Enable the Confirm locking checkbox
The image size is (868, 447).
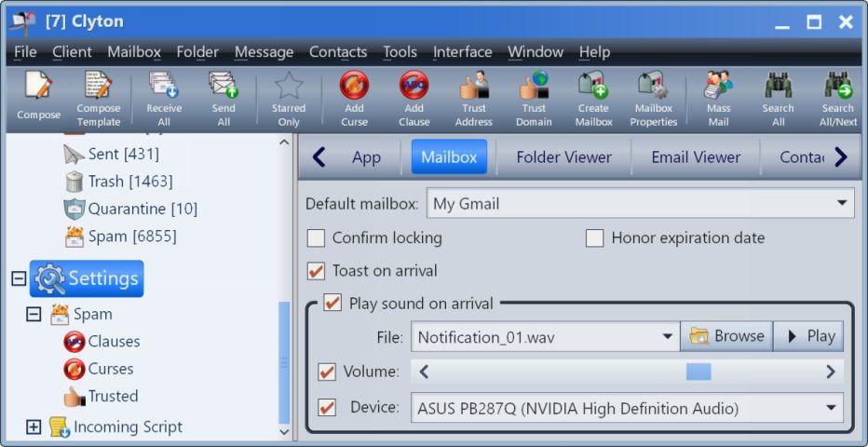(x=317, y=238)
